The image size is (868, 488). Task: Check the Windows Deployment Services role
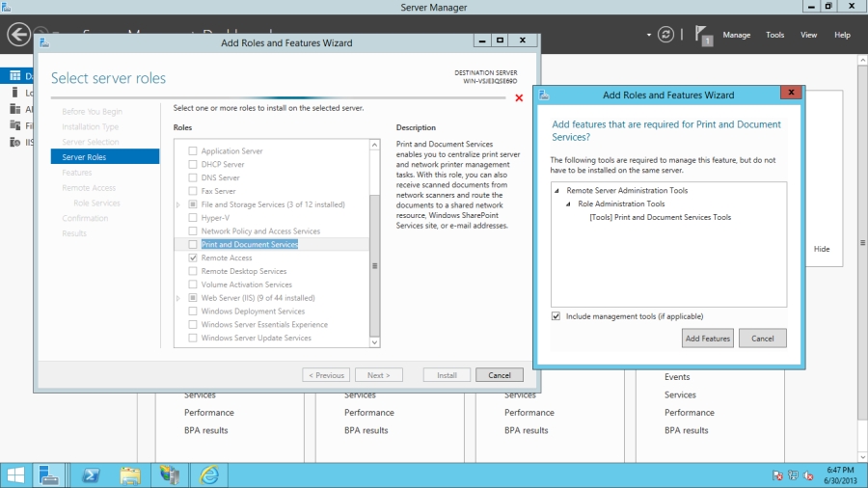point(193,311)
